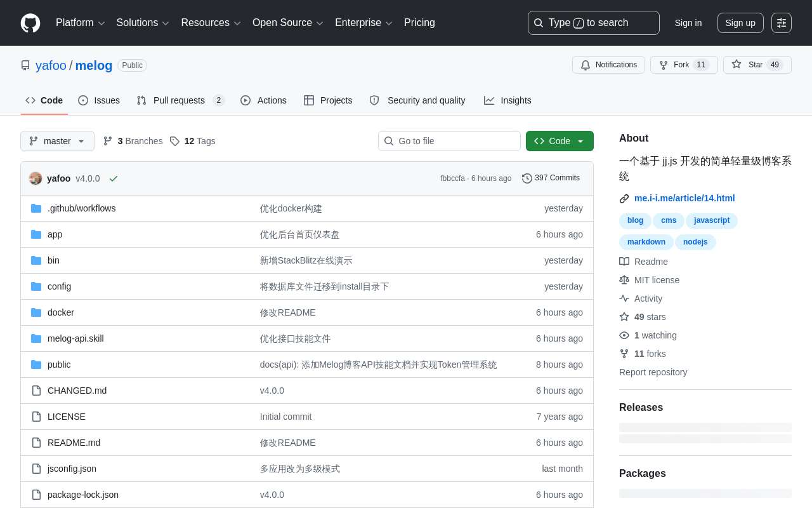Open the master branch selector

(x=57, y=141)
